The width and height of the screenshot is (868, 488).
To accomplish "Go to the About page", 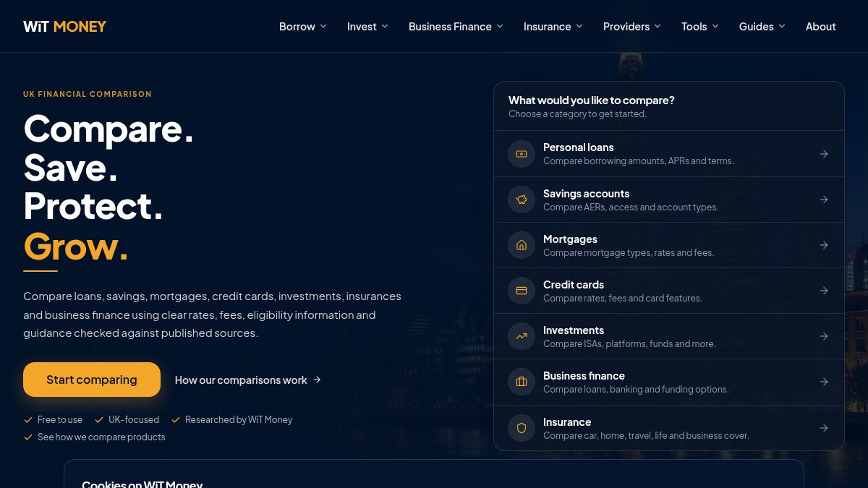I will 821,27.
